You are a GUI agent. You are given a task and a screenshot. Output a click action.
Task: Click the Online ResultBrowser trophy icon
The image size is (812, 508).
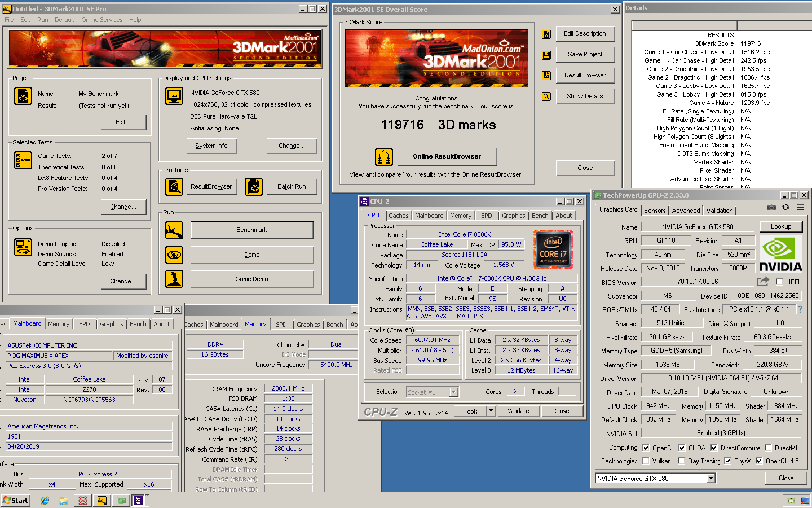coord(384,156)
